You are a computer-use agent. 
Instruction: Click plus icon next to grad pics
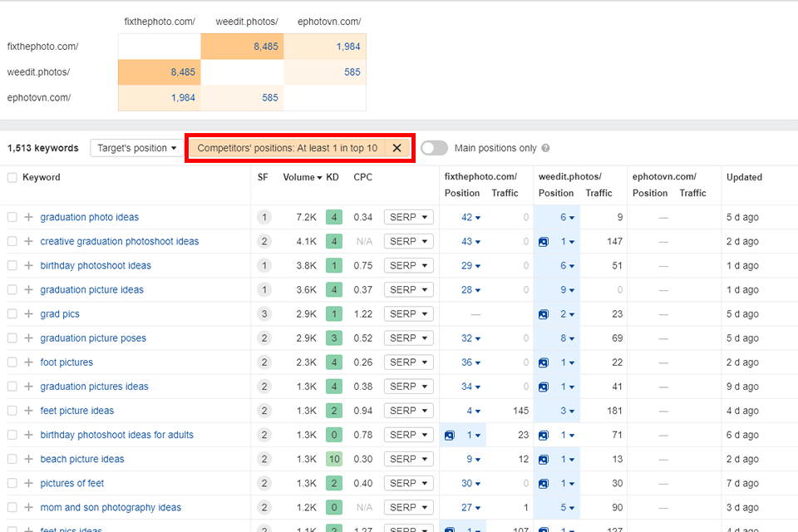click(x=28, y=313)
